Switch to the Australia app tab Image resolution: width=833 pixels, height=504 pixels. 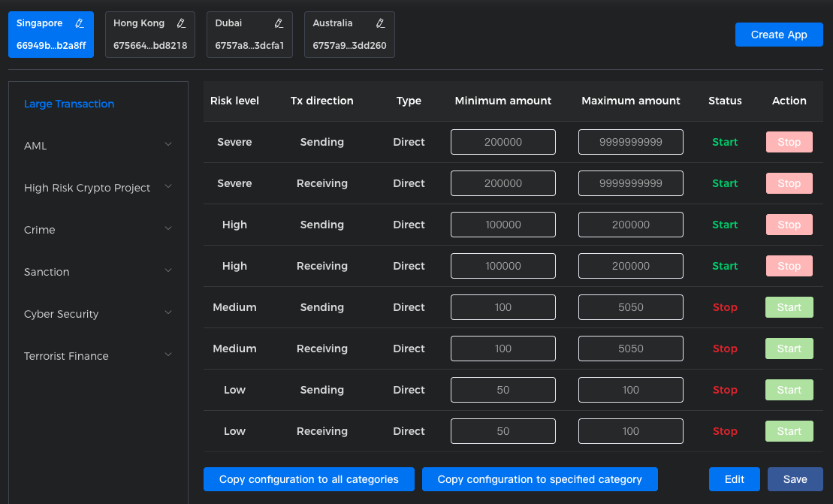click(x=349, y=35)
